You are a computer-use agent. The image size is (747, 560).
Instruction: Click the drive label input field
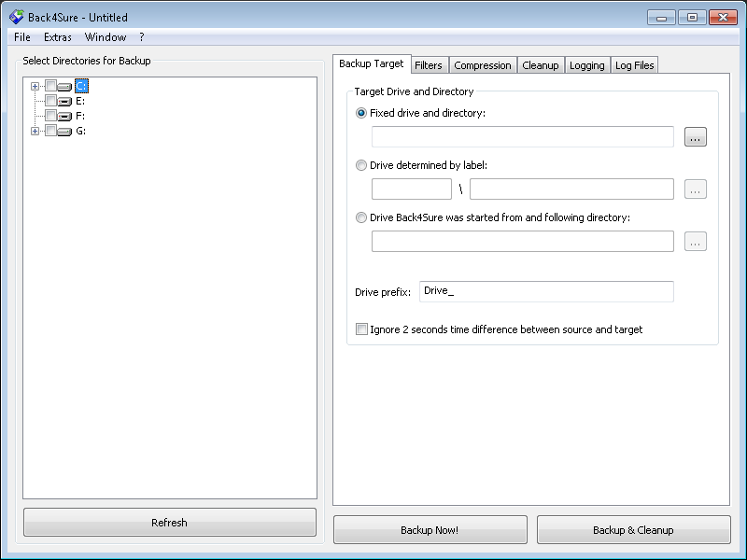coord(412,189)
